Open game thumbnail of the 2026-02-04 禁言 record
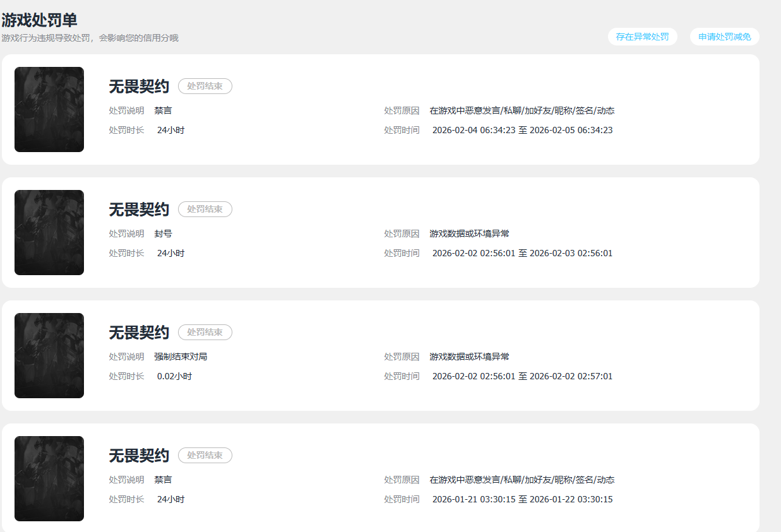The height and width of the screenshot is (532, 781). tap(49, 109)
